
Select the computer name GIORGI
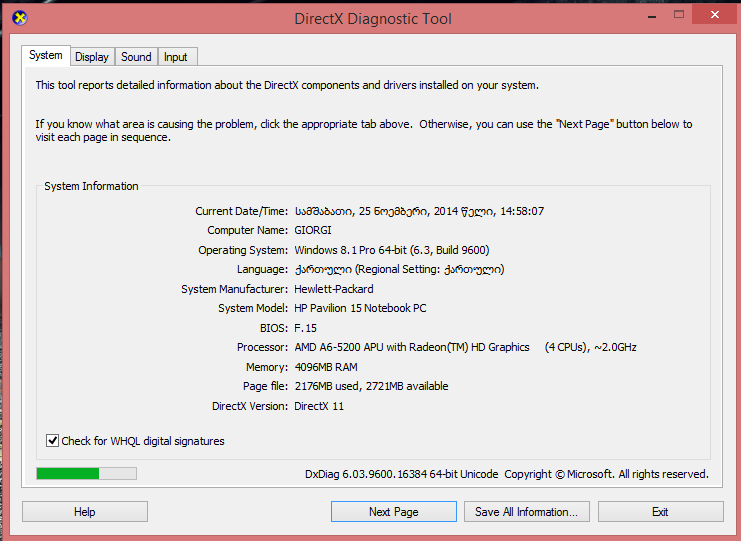313,231
